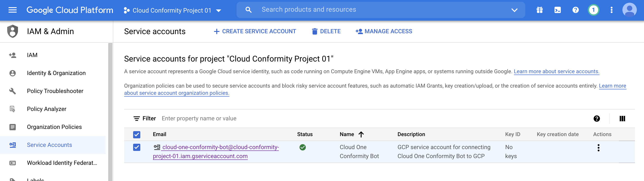Expand the Cloud Conformity Project 01 selector
The height and width of the screenshot is (181, 644).
pyautogui.click(x=172, y=11)
